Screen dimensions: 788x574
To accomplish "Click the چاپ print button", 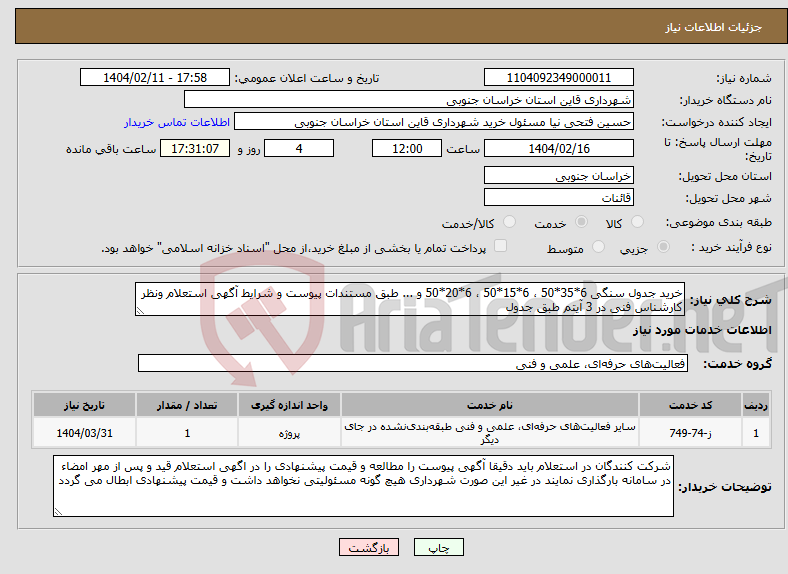I will click(x=439, y=547).
